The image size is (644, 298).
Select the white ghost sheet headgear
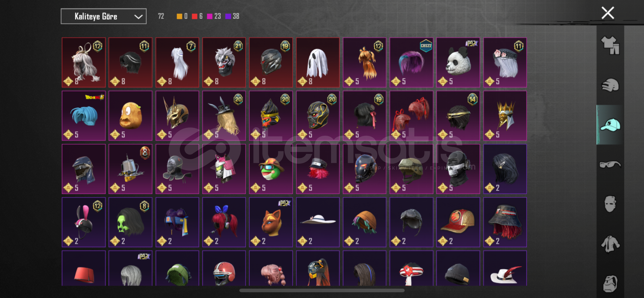318,62
